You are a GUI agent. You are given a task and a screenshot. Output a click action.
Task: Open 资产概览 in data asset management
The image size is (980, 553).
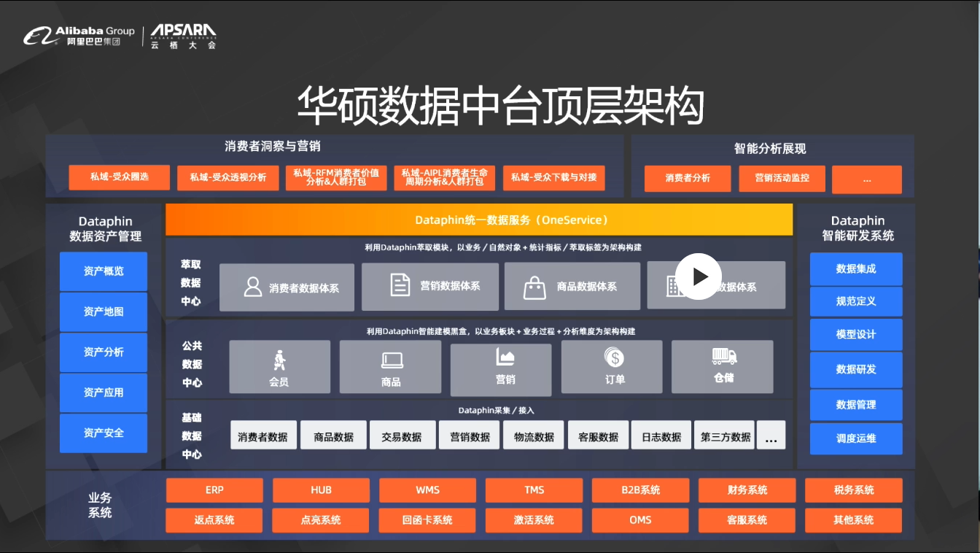click(104, 271)
